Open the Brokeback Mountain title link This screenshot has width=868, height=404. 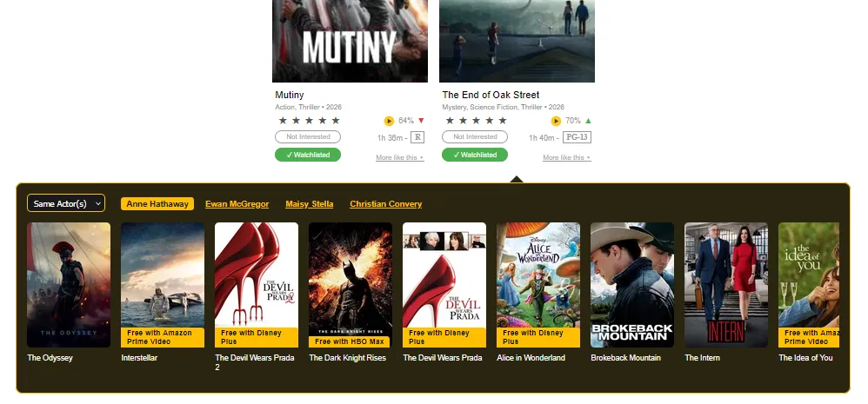click(625, 358)
